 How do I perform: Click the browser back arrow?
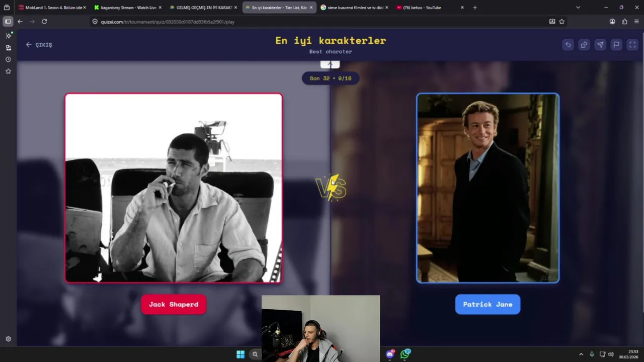[20, 22]
